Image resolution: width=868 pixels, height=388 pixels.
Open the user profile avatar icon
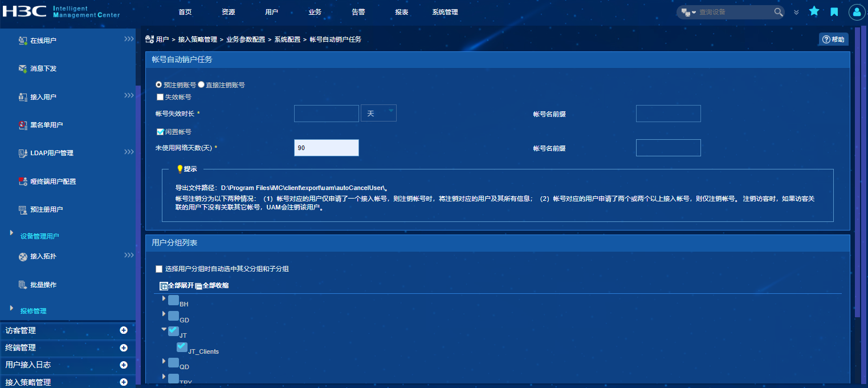click(x=857, y=12)
